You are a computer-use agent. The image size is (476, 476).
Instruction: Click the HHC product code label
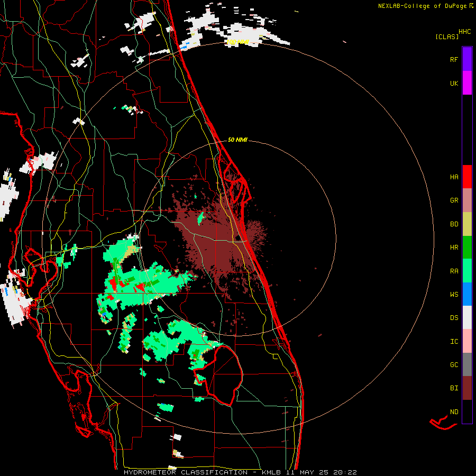(465, 32)
